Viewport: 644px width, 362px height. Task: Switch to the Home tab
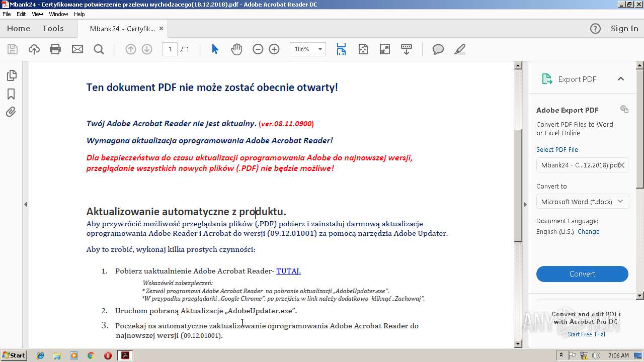pyautogui.click(x=19, y=29)
